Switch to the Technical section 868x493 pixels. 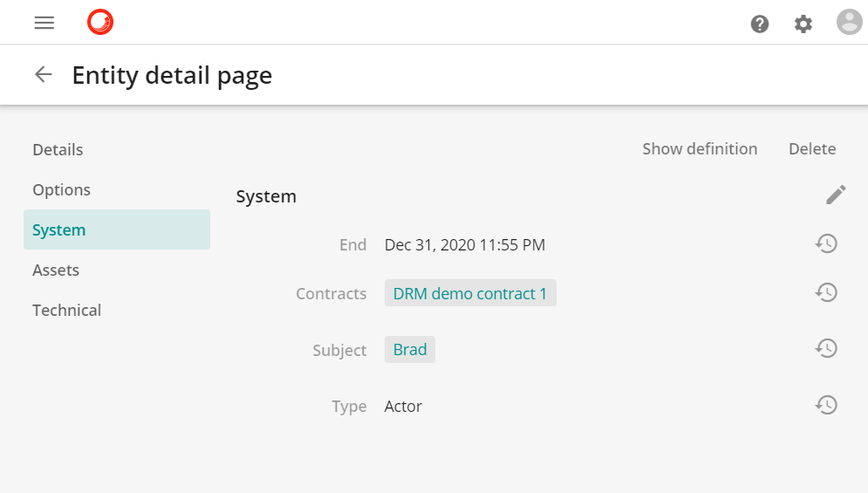pyautogui.click(x=66, y=311)
